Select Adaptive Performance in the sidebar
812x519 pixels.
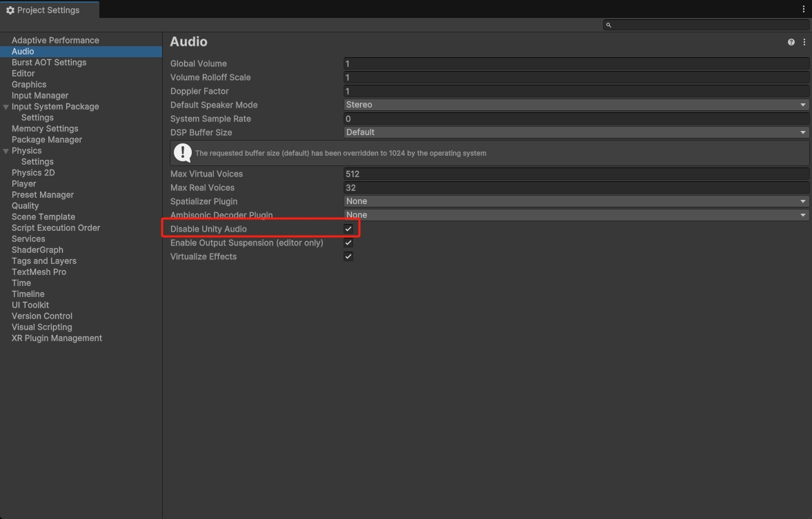tap(55, 41)
